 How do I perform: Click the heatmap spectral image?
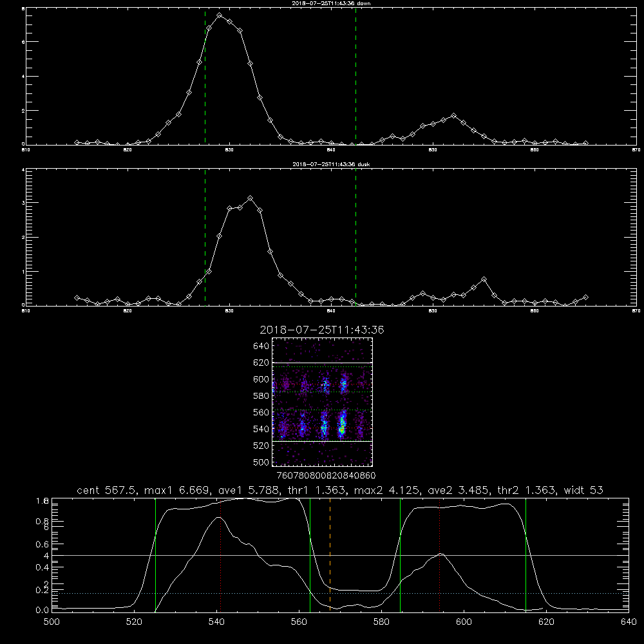pos(323,402)
